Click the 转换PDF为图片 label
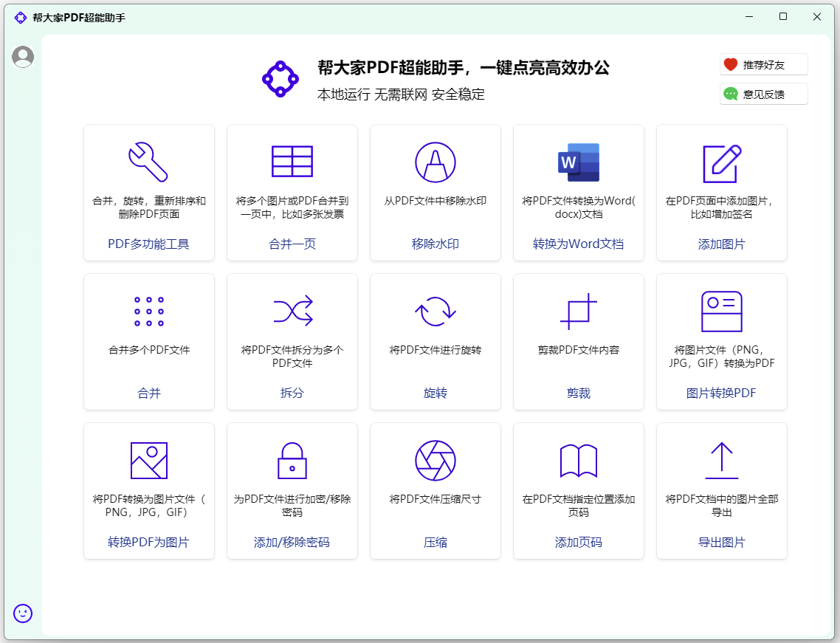This screenshot has height=643, width=840. point(148,543)
